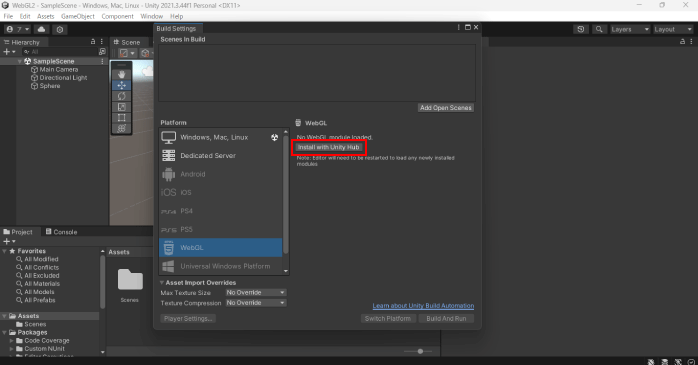Image resolution: width=698 pixels, height=365 pixels.
Task: Switch to the Project tab
Action: pyautogui.click(x=18, y=232)
